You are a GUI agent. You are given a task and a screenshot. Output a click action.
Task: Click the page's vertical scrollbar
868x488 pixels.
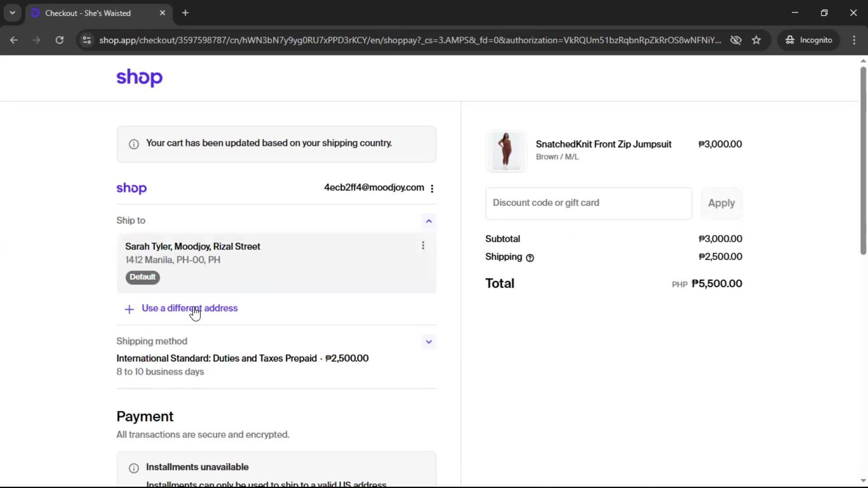click(x=863, y=161)
